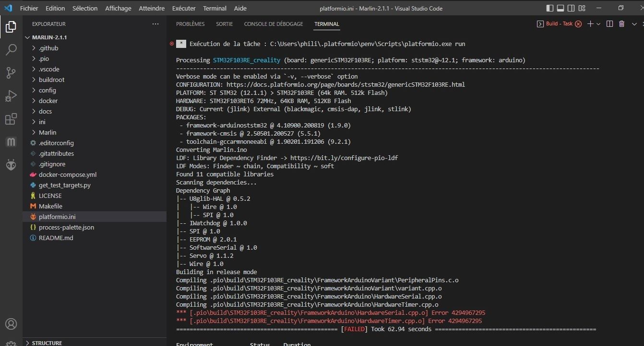This screenshot has width=644, height=346.
Task: Open the Accounts menu icon
Action: (11, 324)
